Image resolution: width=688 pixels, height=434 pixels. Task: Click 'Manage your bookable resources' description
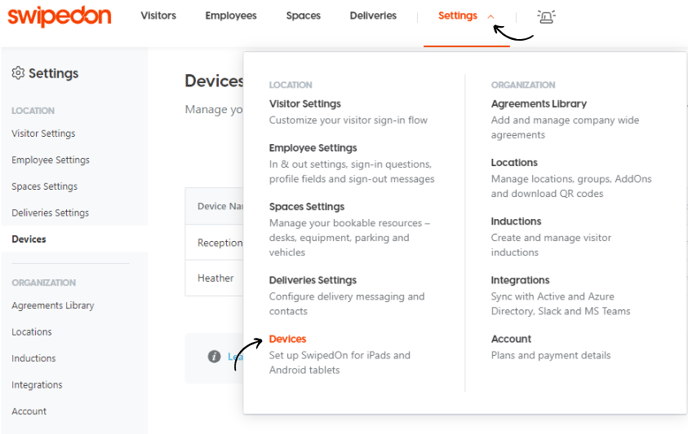(x=349, y=237)
